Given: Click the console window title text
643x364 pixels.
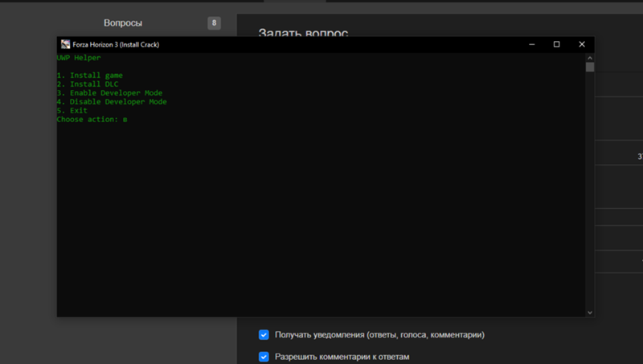Looking at the screenshot, I should (116, 44).
